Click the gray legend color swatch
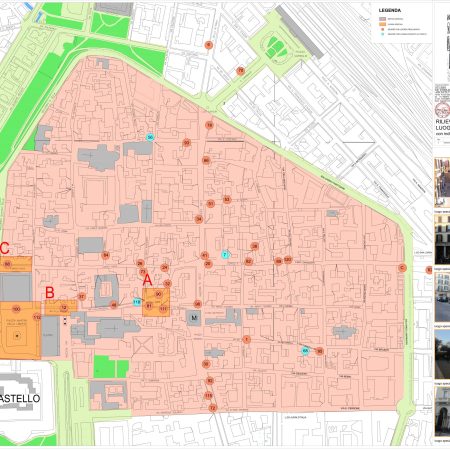Viewport: 450px width, 450px height. [382, 19]
